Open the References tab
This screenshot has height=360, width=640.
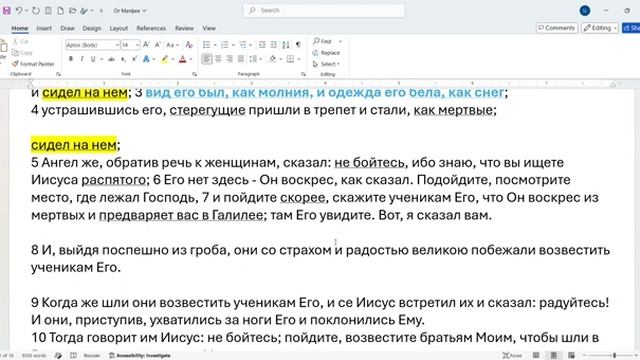pos(151,28)
